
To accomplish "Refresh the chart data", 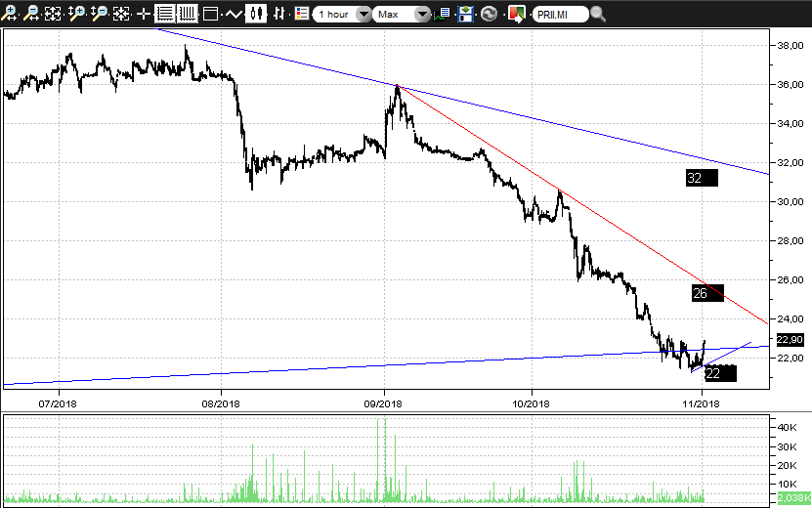I will click(489, 14).
